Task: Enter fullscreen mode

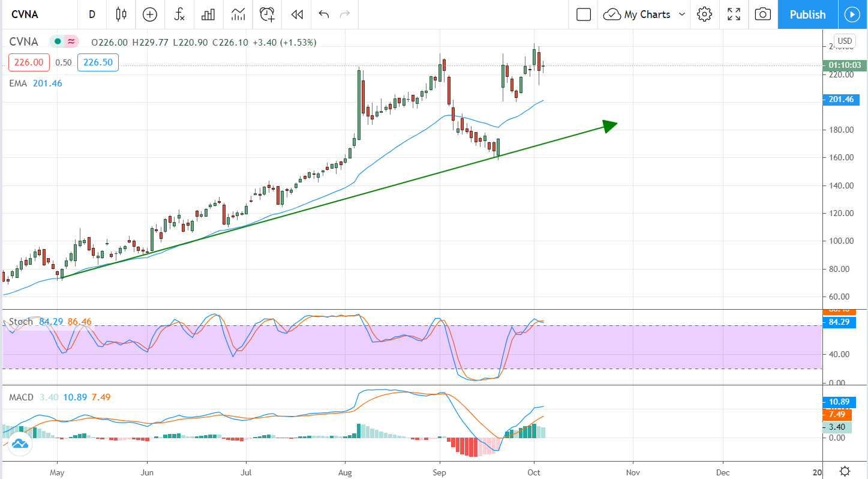Action: tap(734, 14)
